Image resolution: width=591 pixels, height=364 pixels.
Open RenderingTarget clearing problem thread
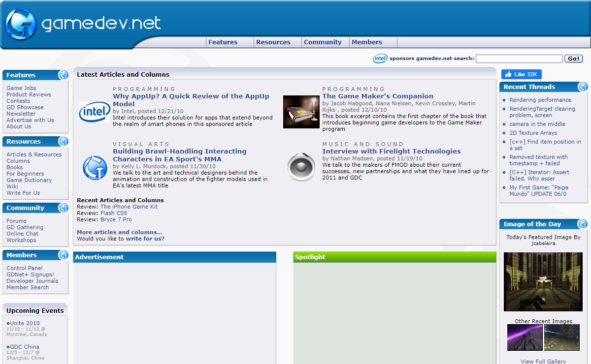542,112
